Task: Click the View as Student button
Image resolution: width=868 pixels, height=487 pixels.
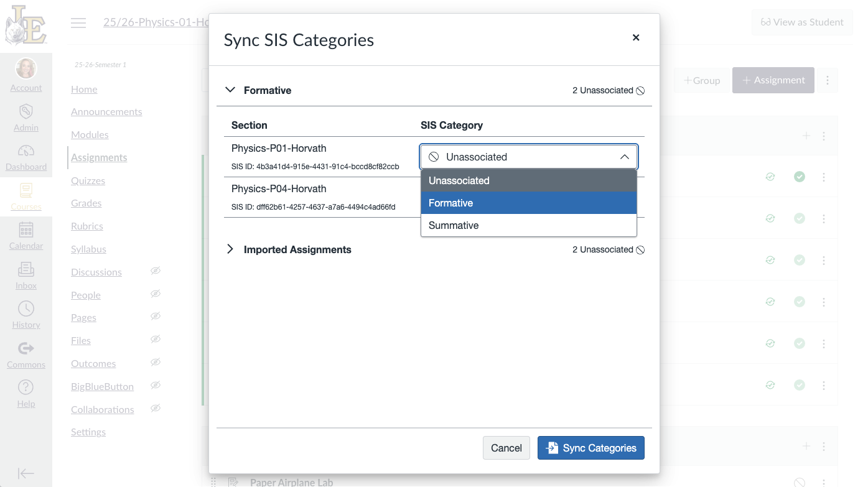Action: (802, 22)
